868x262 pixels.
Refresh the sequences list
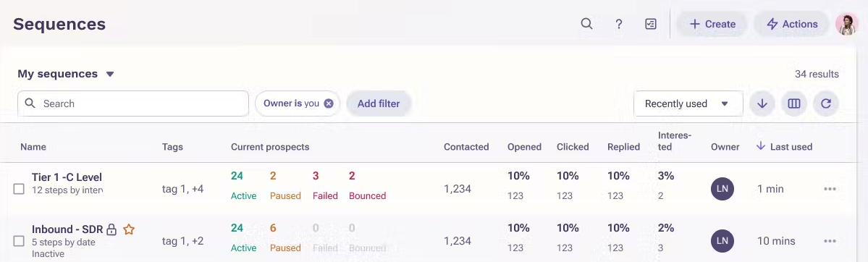pos(826,103)
